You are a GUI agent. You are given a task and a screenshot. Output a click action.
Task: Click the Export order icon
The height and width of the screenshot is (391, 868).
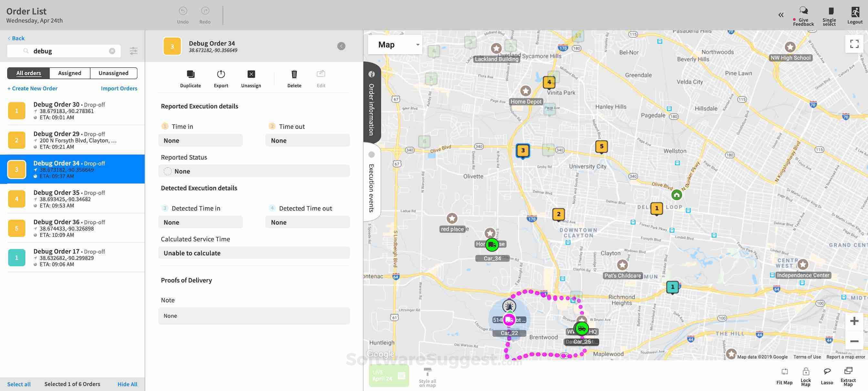pyautogui.click(x=221, y=75)
